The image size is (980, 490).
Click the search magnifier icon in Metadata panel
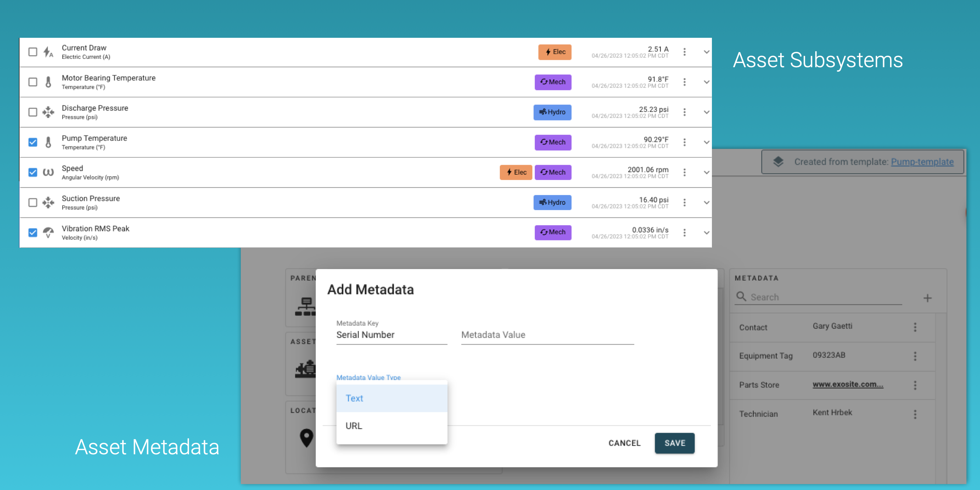(x=741, y=296)
